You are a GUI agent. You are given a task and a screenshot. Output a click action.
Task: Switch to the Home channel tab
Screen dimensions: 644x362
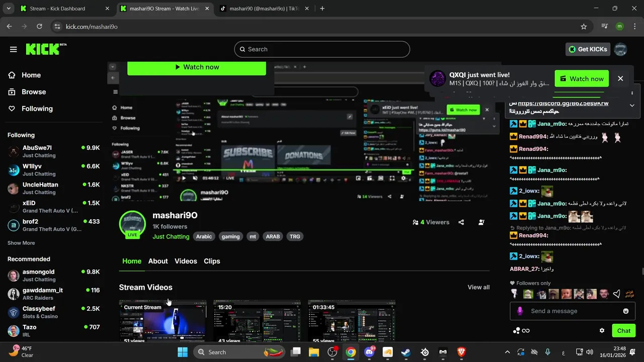tap(132, 261)
